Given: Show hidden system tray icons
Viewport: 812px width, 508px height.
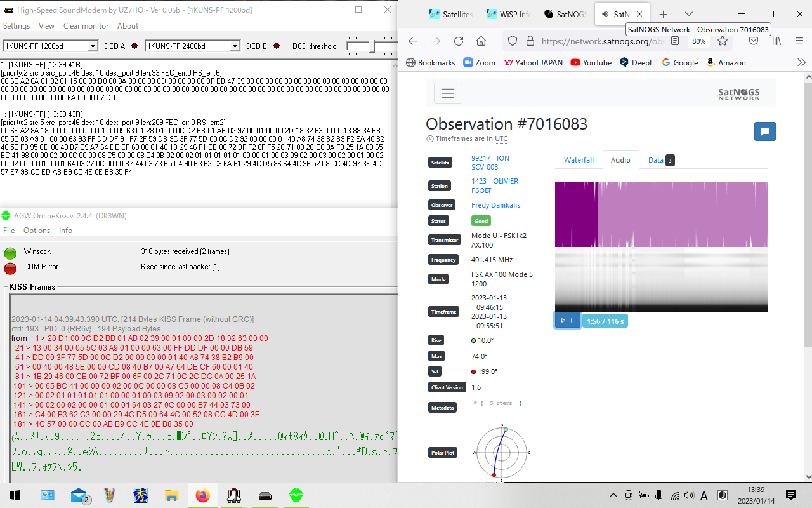Looking at the screenshot, I should (x=613, y=495).
